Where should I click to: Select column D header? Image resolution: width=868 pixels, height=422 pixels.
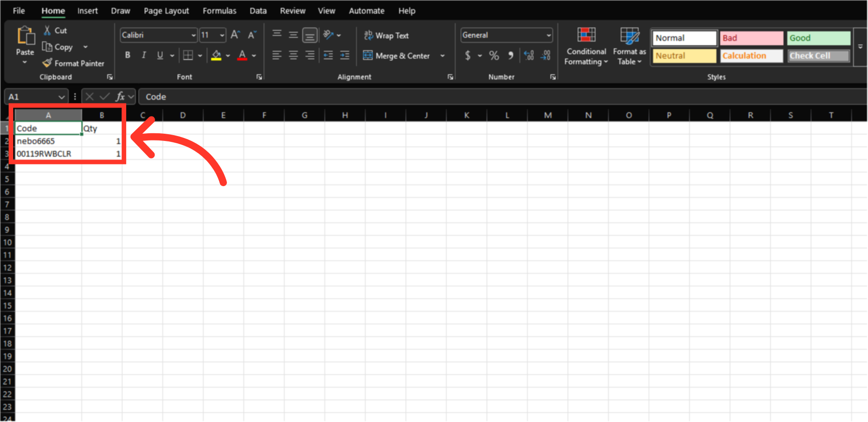click(183, 115)
